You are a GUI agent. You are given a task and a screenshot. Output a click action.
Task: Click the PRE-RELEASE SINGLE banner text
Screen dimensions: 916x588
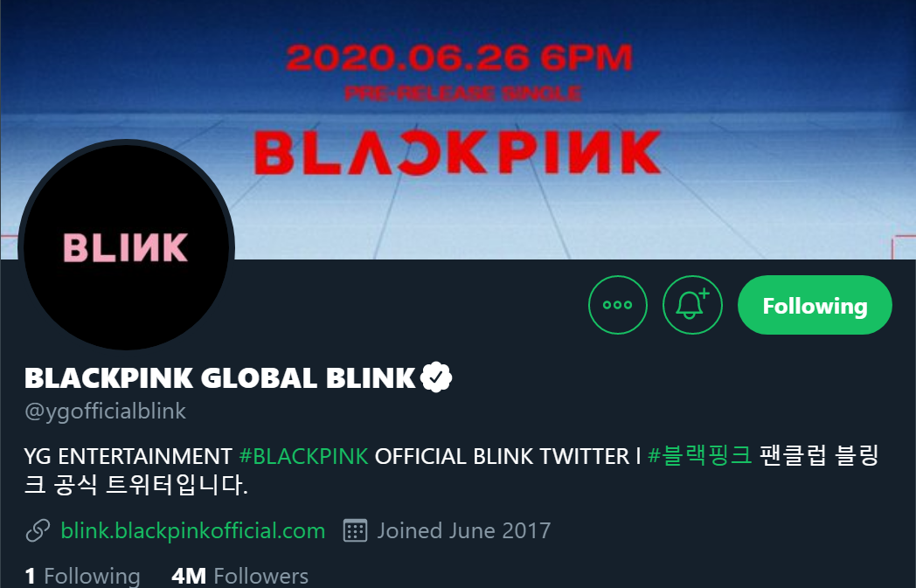[x=462, y=93]
